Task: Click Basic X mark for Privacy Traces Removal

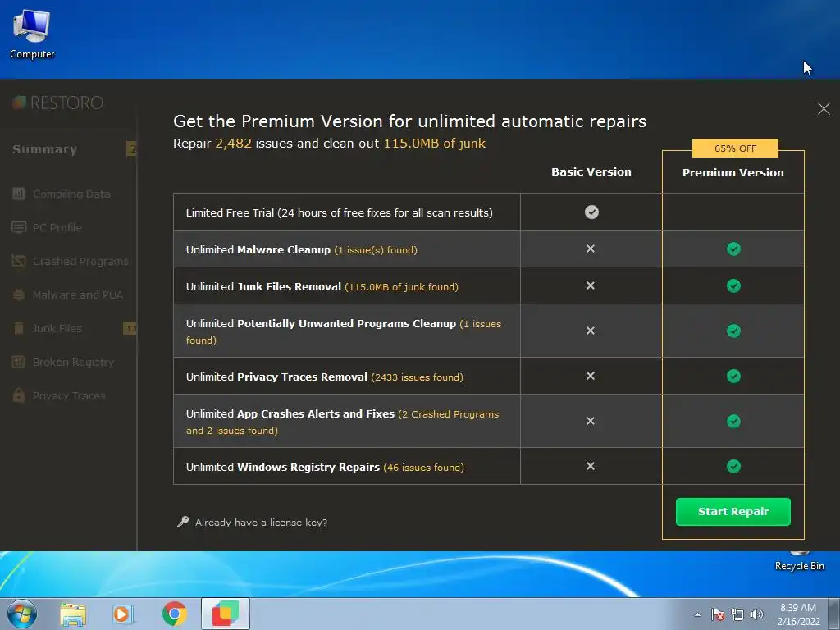Action: pos(591,376)
